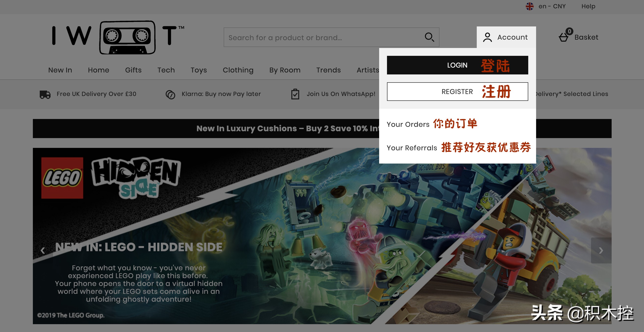Image resolution: width=644 pixels, height=332 pixels.
Task: Open the en - CNY locale selector
Action: click(552, 6)
